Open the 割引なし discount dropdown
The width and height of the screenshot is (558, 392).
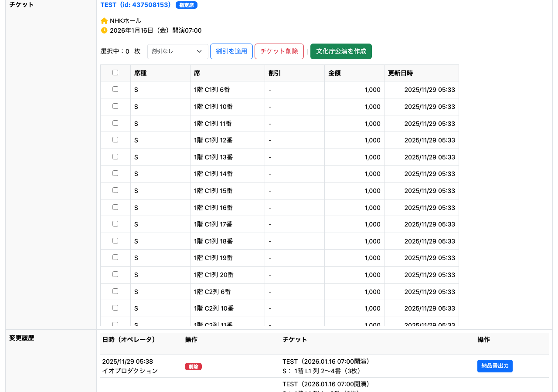point(177,51)
